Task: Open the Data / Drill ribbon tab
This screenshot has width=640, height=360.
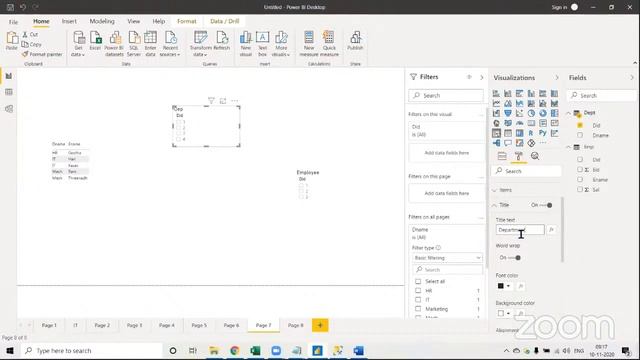Action: pyautogui.click(x=224, y=21)
